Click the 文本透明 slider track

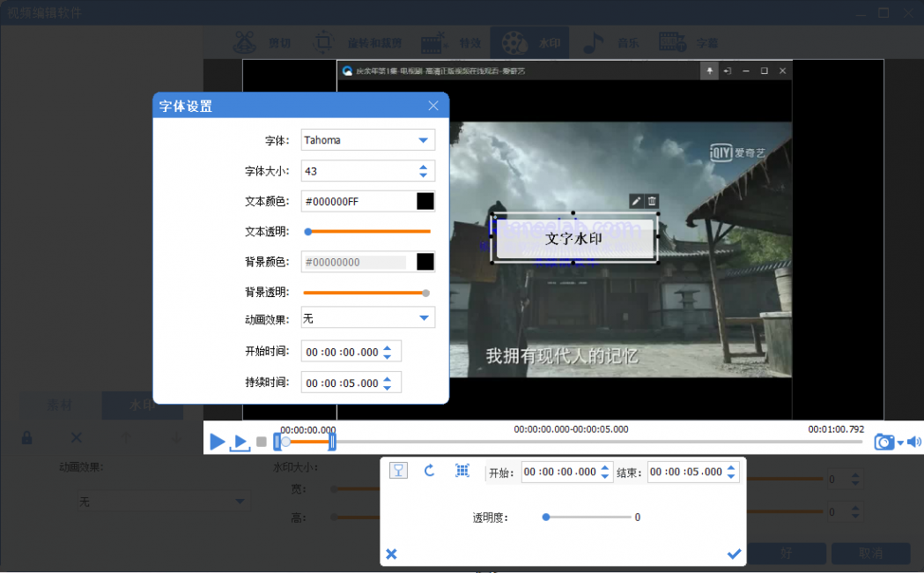[367, 232]
